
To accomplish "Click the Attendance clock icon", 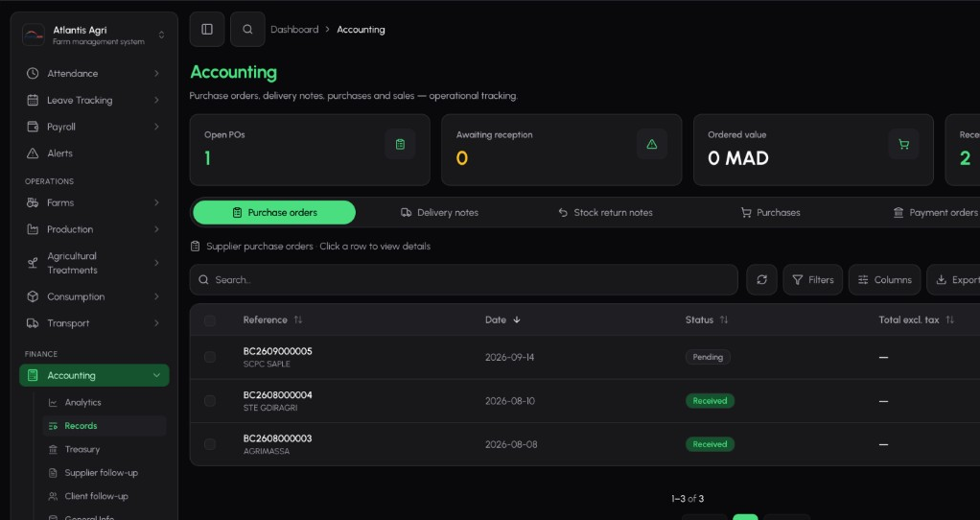I will click(33, 73).
